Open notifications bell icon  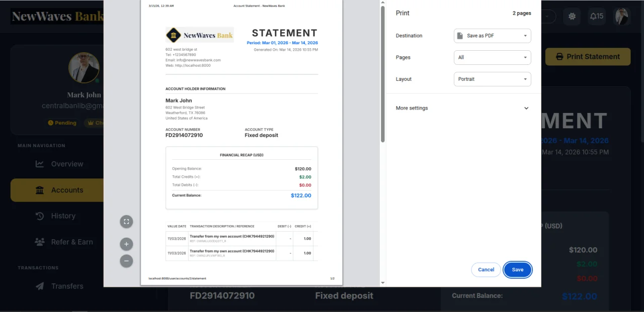597,16
